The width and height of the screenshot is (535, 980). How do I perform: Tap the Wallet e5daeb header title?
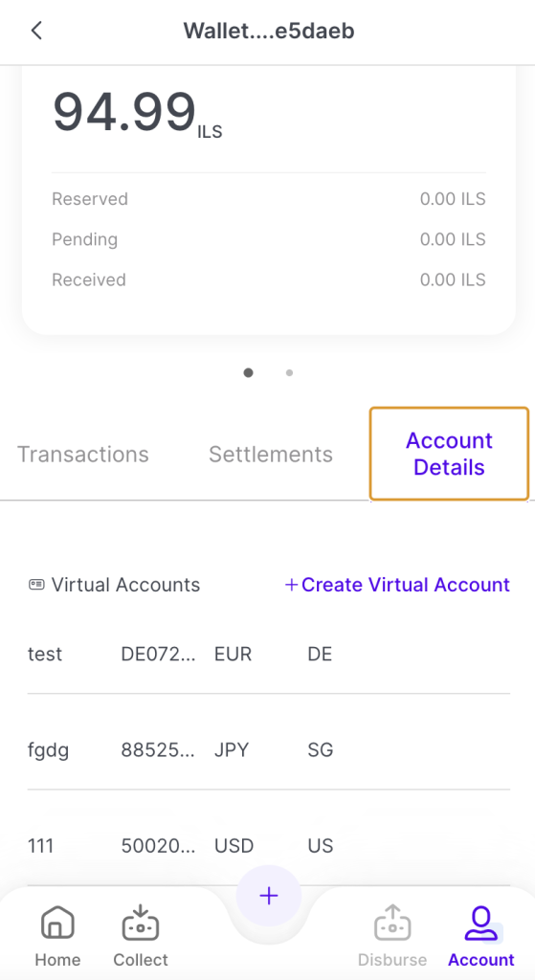pos(269,31)
